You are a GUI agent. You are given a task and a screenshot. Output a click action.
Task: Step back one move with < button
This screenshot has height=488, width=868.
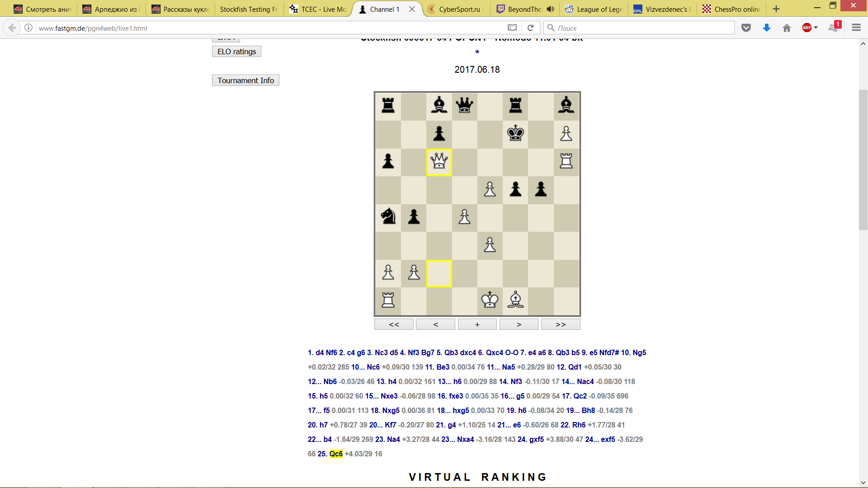coord(435,324)
